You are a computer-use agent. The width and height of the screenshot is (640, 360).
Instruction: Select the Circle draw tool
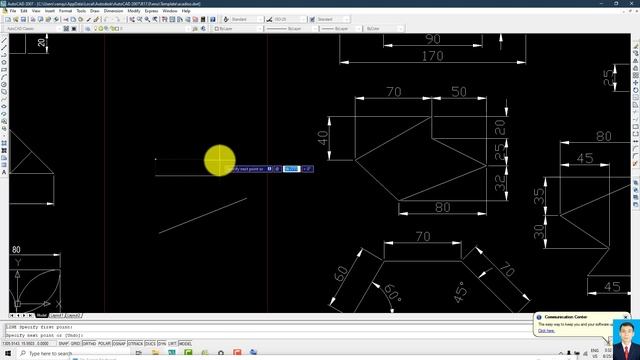(4, 84)
